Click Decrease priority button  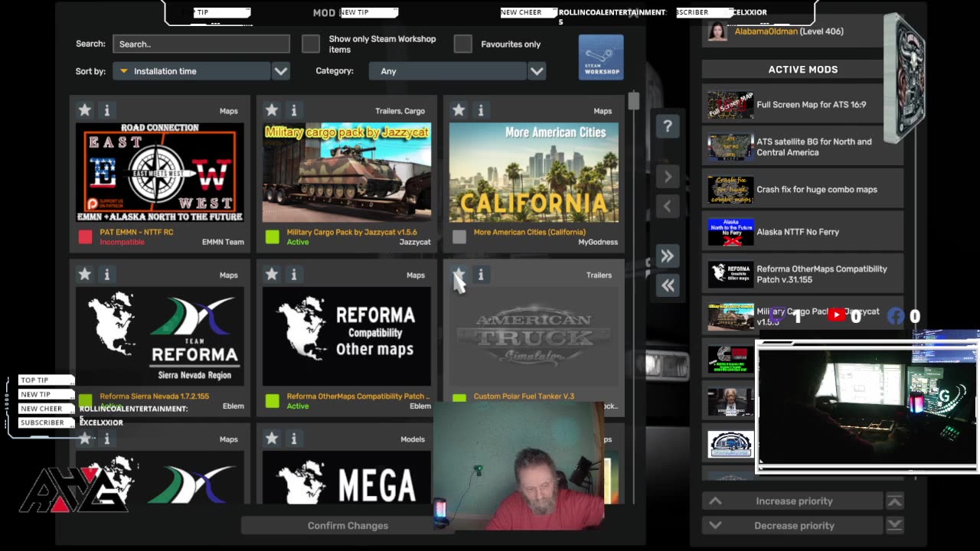click(x=794, y=526)
